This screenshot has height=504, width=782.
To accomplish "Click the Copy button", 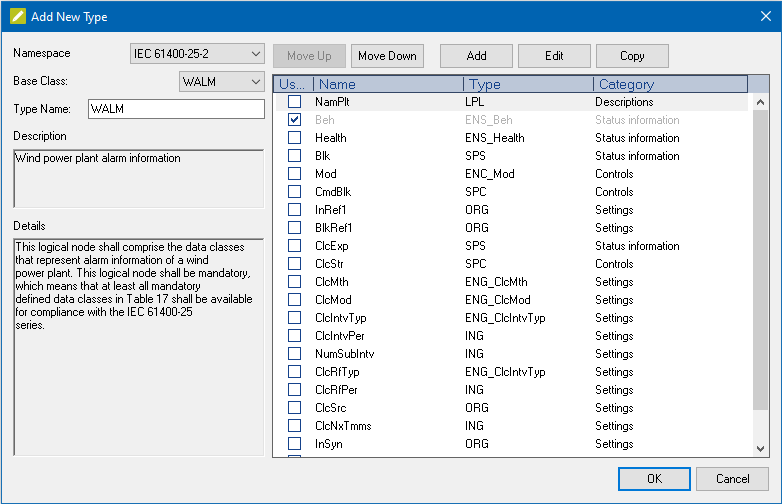I will pos(632,56).
